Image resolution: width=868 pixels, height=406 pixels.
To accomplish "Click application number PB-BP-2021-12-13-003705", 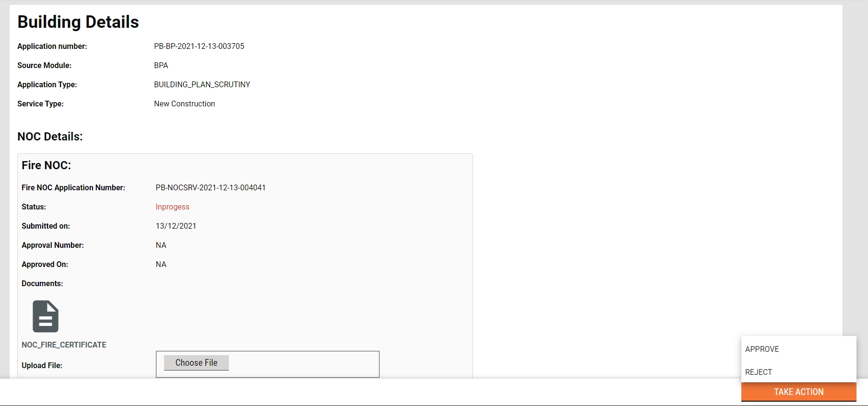I will pos(199,46).
